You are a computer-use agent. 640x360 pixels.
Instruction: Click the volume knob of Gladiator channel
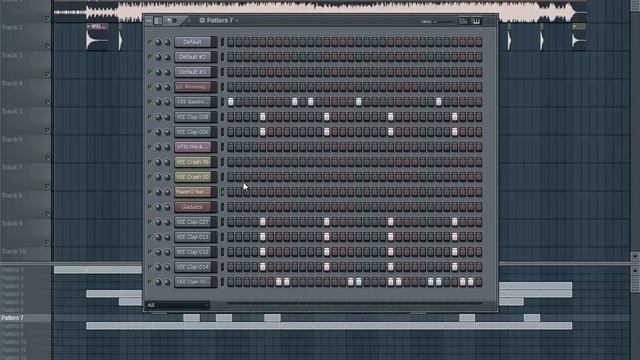(167, 207)
